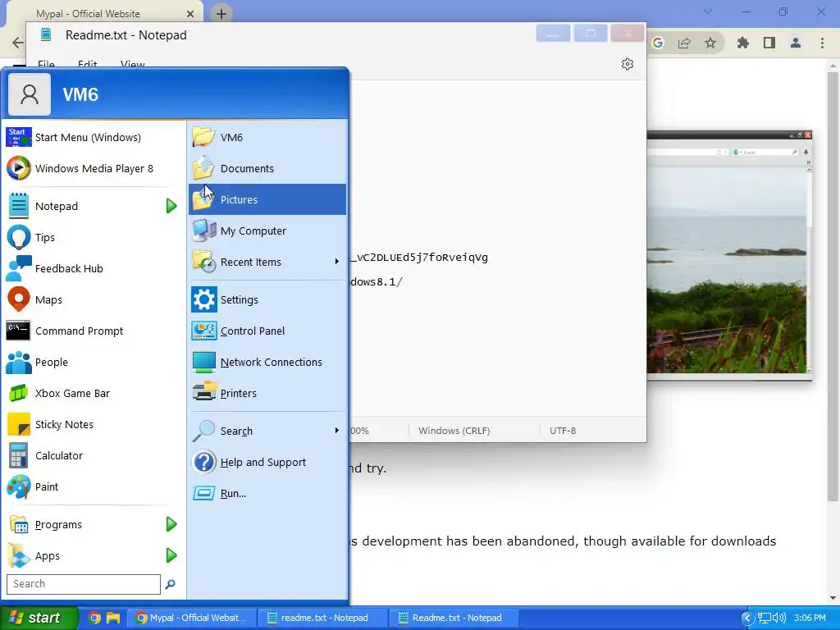Bookmark this page with star icon
The image size is (840, 630).
click(x=710, y=43)
